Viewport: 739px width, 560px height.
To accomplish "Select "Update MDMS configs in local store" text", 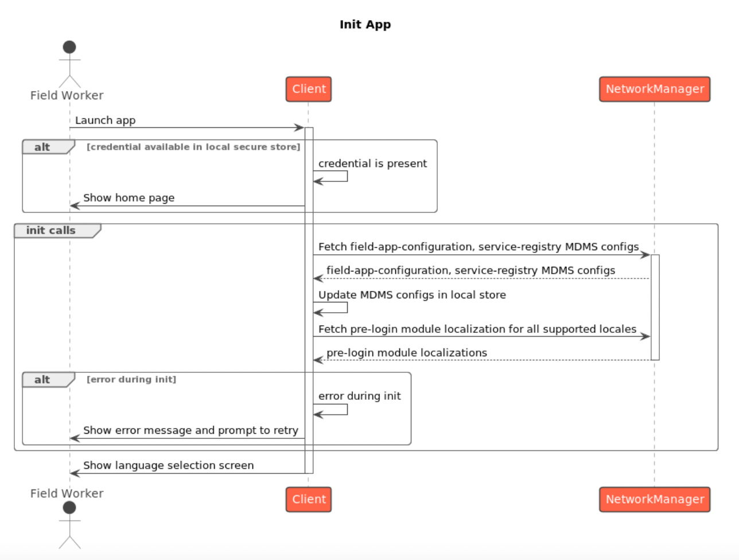I will point(412,295).
